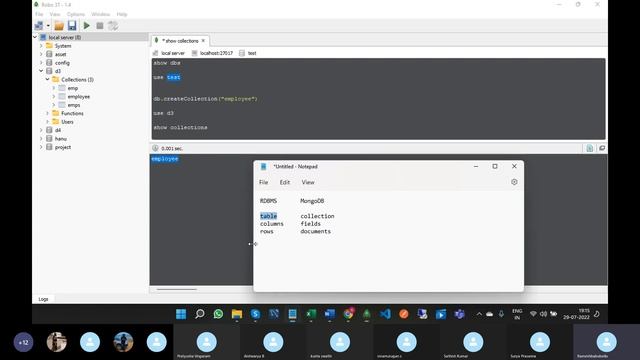Expand the asset database node

[x=41, y=54]
